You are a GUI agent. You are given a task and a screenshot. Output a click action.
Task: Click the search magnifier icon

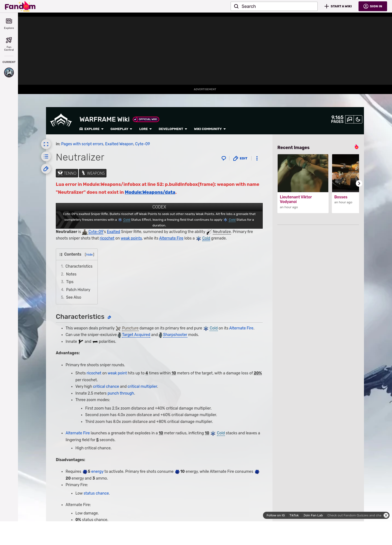(236, 6)
